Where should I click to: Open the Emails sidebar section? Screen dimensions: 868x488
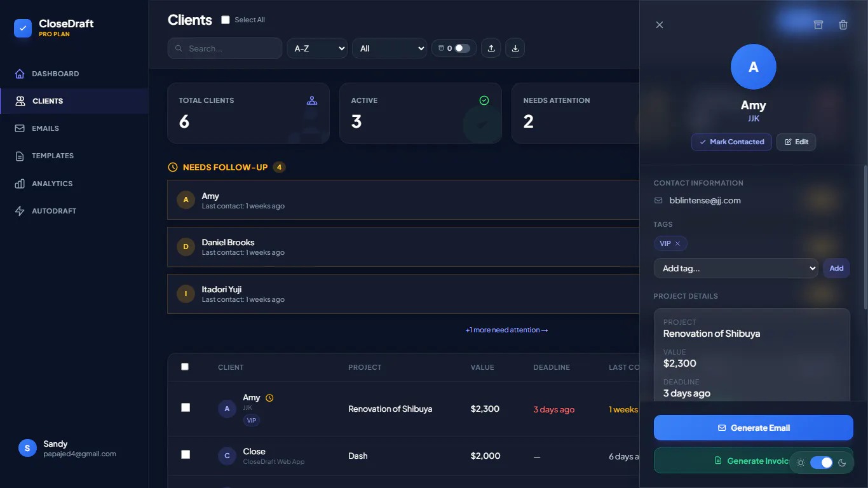point(74,128)
